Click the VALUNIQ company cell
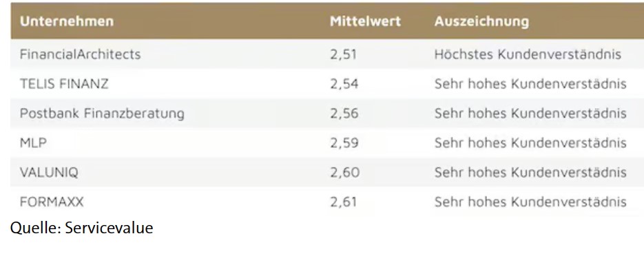 [49, 172]
